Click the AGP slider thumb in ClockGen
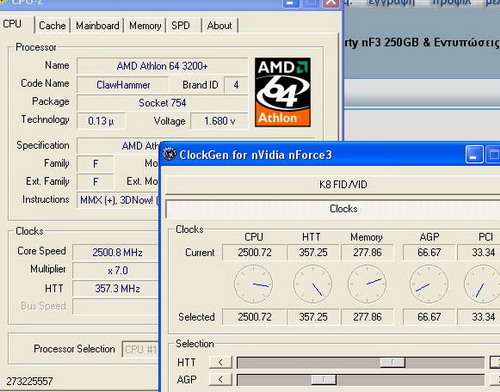The height and width of the screenshot is (392, 500). tap(323, 380)
